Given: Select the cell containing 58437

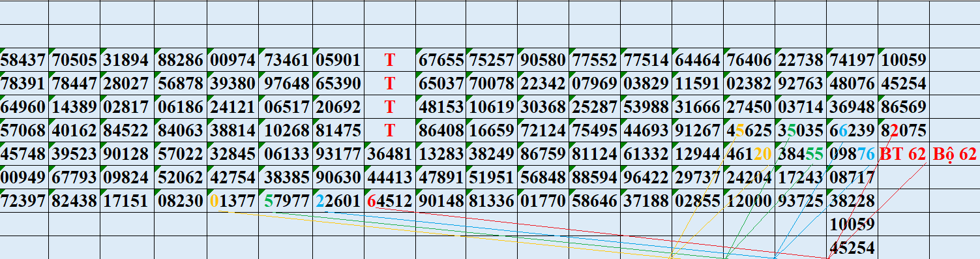Looking at the screenshot, I should pos(24,61).
